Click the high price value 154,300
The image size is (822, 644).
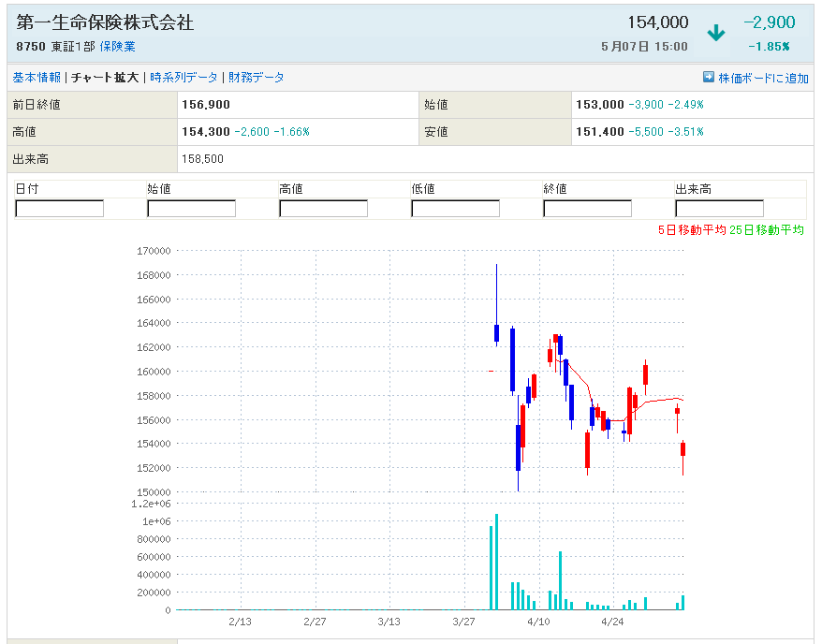(x=206, y=132)
